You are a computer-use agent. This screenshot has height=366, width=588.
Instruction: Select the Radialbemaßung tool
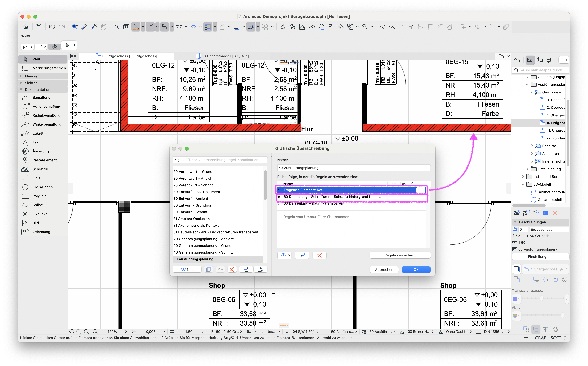(x=43, y=115)
